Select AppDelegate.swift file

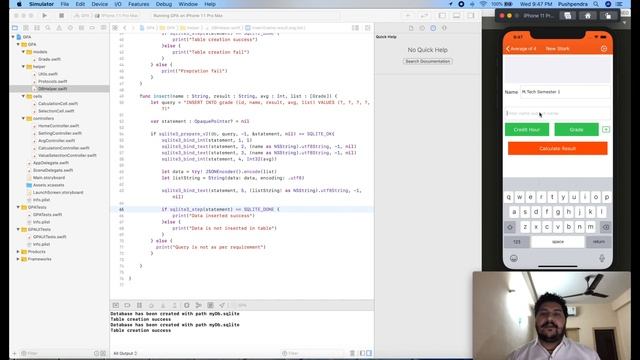coord(50,163)
